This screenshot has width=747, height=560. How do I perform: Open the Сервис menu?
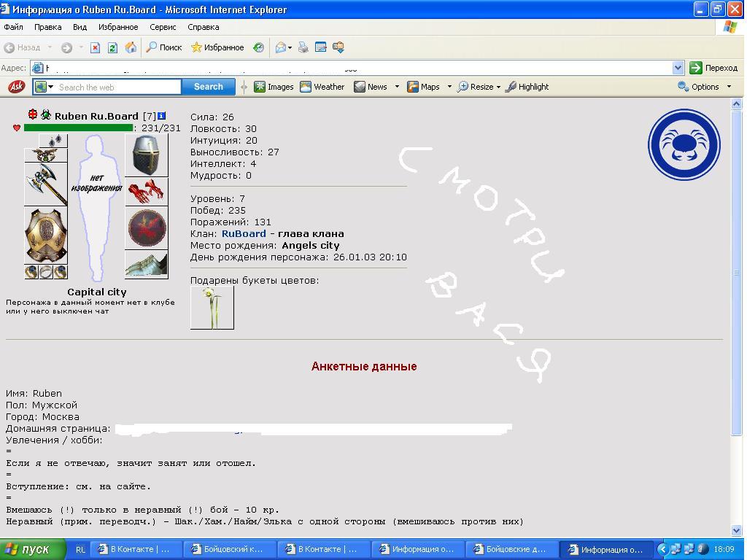[163, 27]
